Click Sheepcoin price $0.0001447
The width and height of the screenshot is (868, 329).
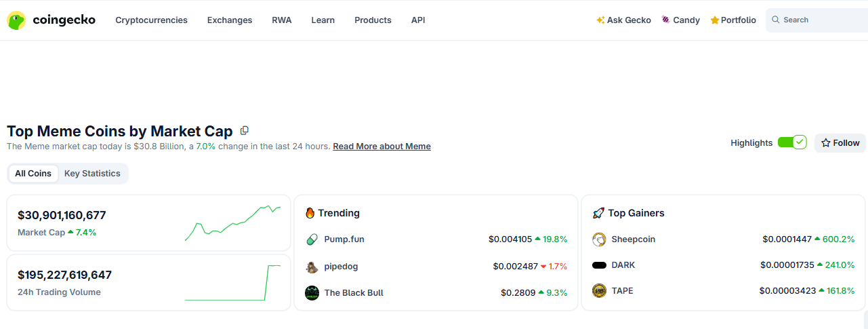787,239
